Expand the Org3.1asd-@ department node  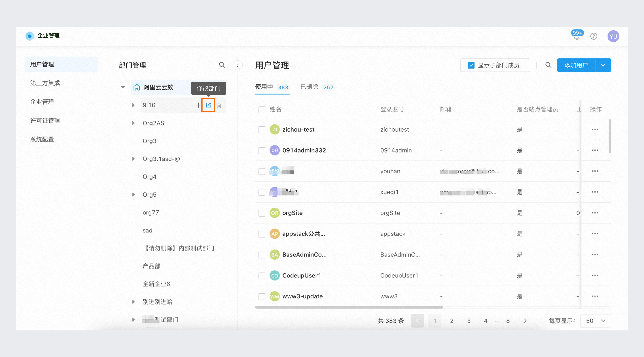[x=133, y=159]
